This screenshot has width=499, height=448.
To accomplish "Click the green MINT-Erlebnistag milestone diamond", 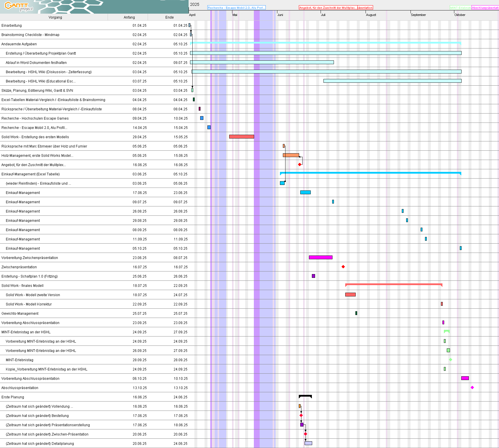I will pos(451,360).
